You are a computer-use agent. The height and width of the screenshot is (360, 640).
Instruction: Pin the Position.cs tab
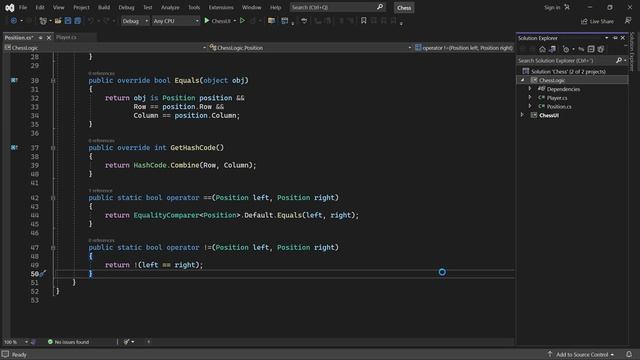pyautogui.click(x=40, y=38)
